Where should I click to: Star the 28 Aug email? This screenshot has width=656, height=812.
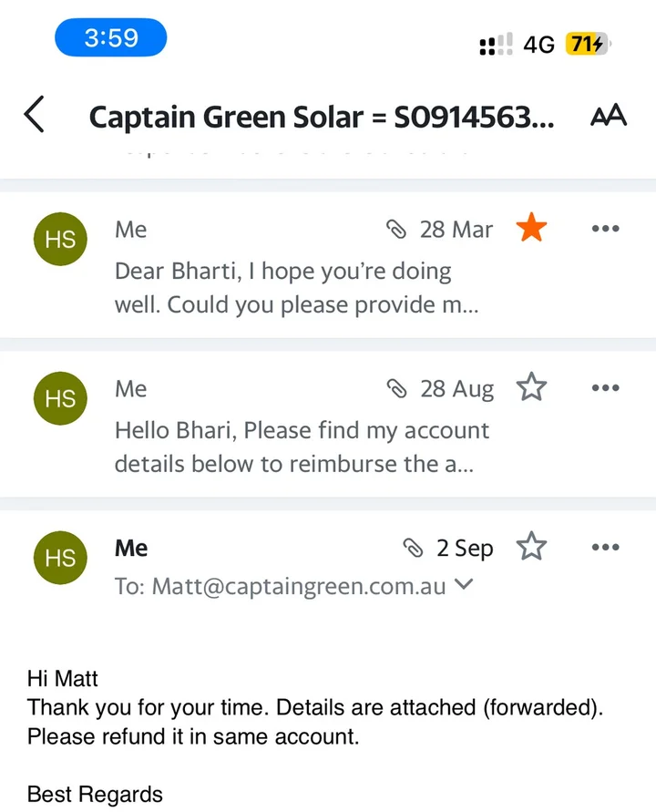(531, 387)
